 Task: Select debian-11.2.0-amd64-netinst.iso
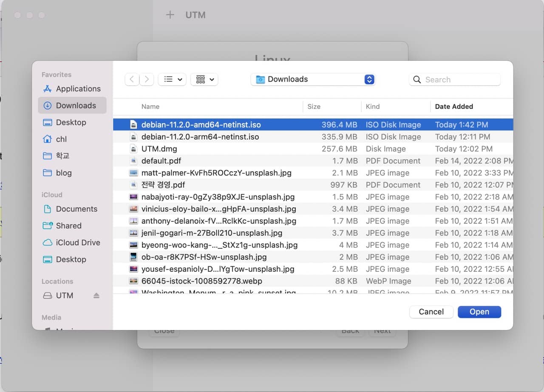click(313, 125)
